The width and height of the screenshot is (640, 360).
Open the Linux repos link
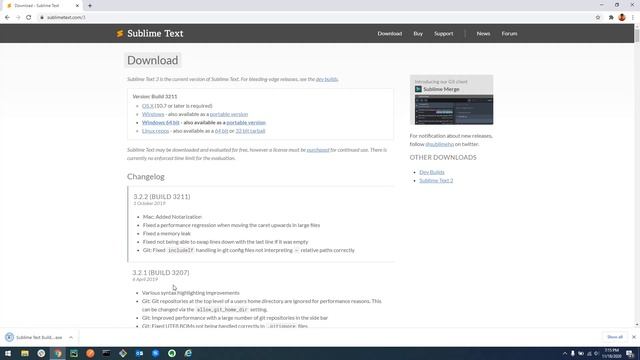click(156, 131)
